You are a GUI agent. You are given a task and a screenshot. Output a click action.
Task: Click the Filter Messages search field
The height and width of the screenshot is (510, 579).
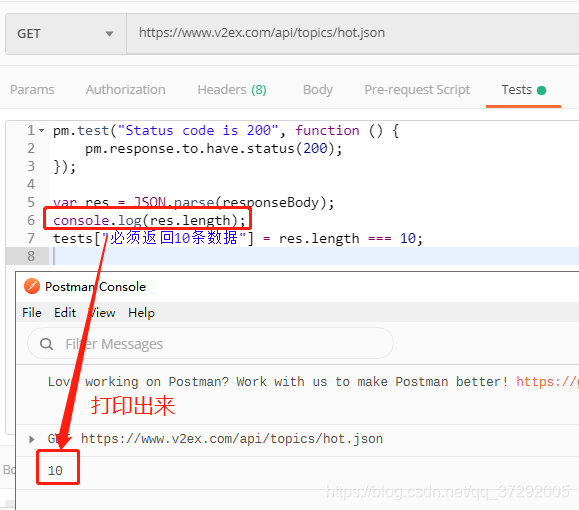210,344
